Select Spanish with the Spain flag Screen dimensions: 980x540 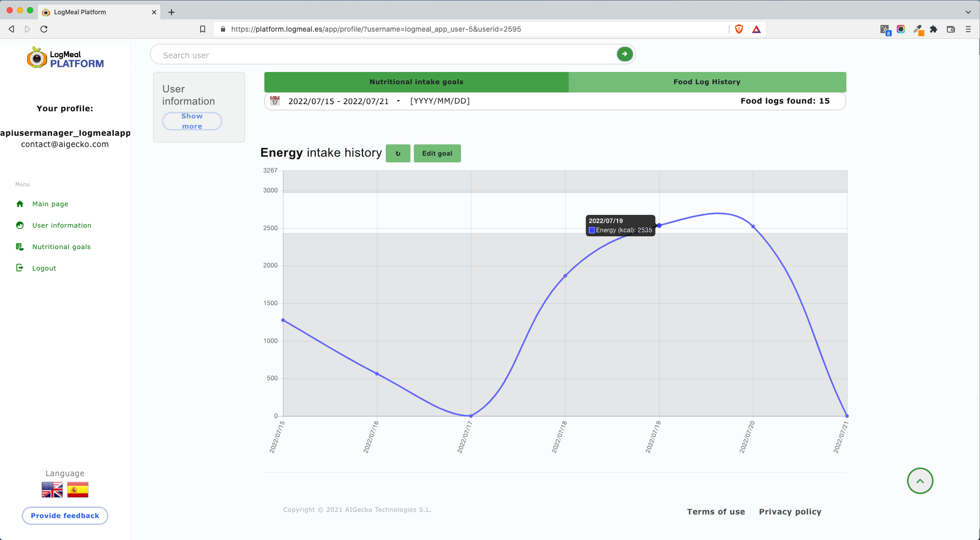click(x=78, y=489)
